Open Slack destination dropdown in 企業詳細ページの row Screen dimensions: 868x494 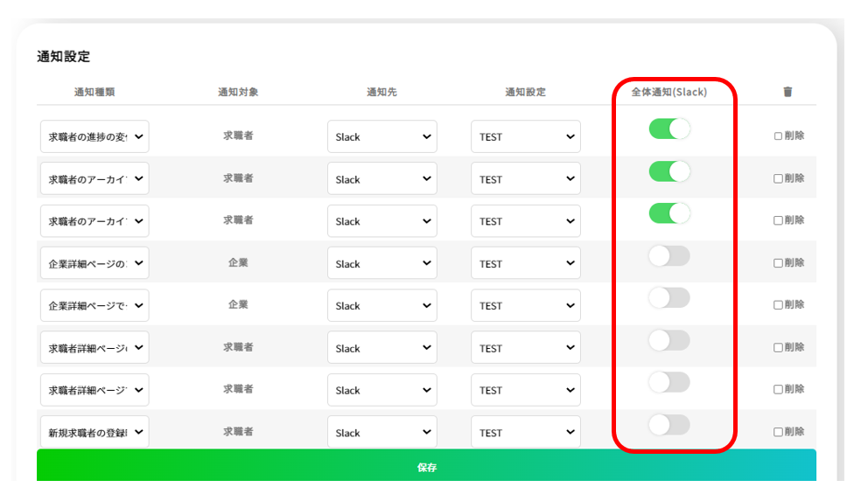coord(382,263)
